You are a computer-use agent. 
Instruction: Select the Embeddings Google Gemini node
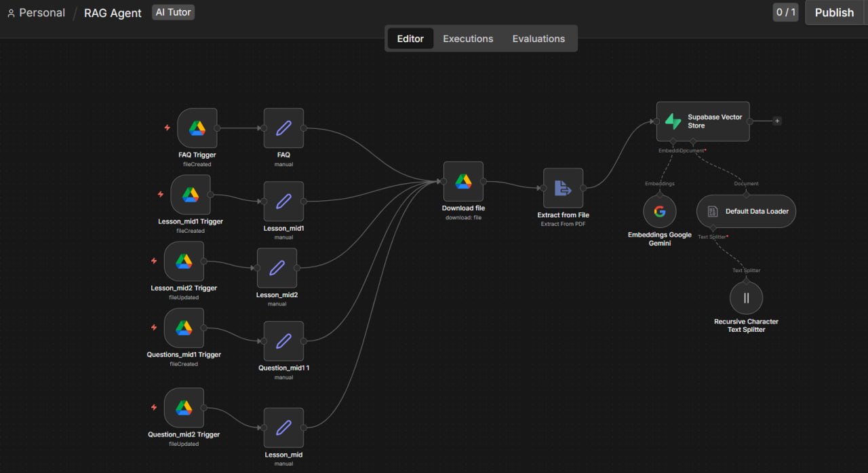click(x=660, y=211)
